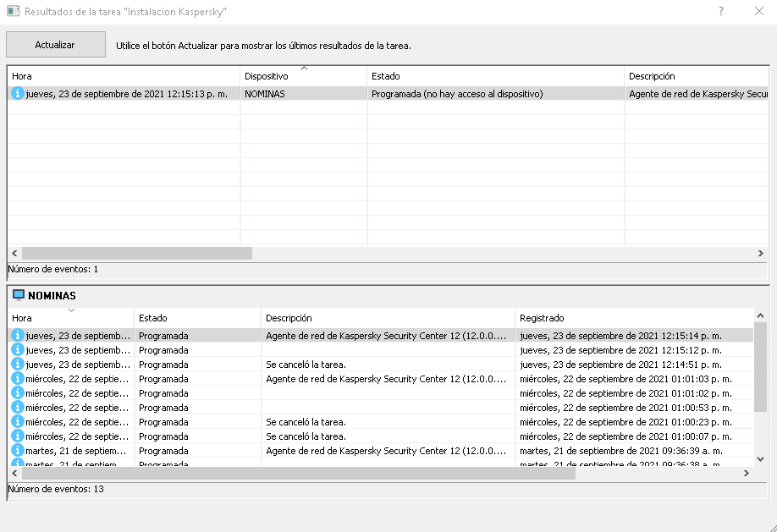Screen dimensions: 777x532
Task: Open the help question mark in title bar
Action: coord(721,11)
